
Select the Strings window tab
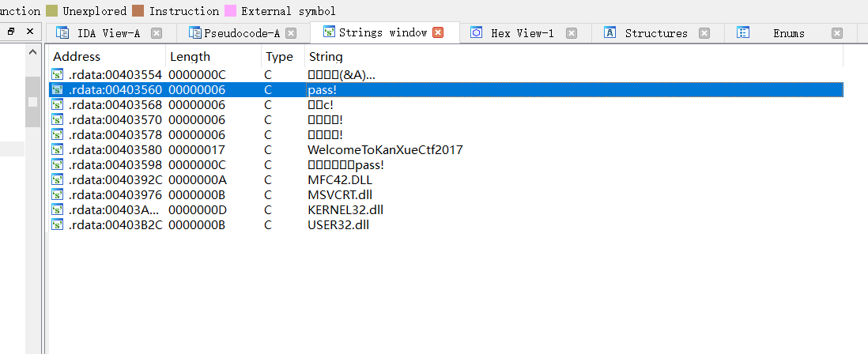pos(383,32)
